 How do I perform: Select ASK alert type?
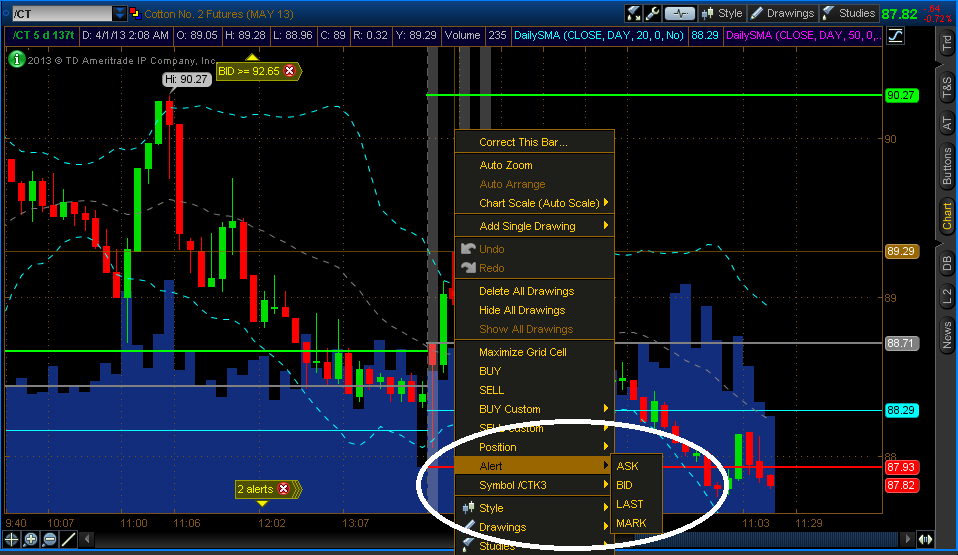638,466
